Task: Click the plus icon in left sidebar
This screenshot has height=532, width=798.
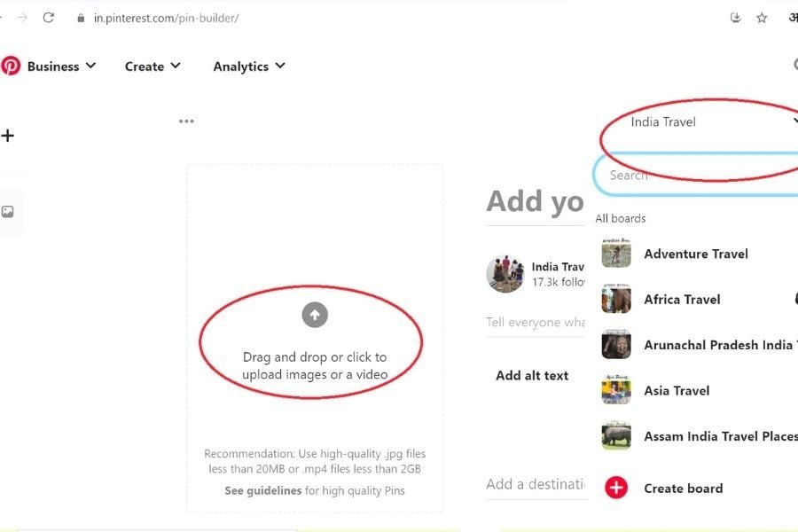Action: coord(8,136)
